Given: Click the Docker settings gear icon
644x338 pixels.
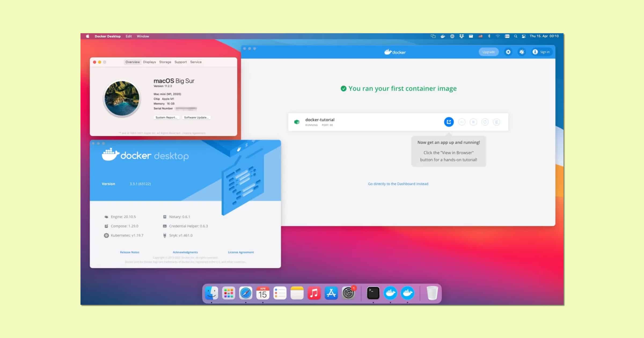Looking at the screenshot, I should pos(508,52).
